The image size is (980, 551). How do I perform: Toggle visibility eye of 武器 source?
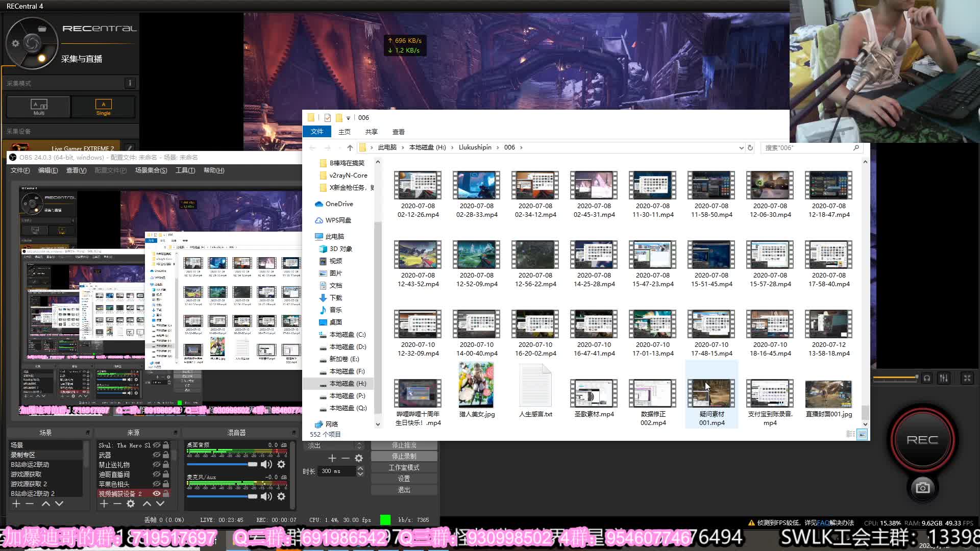pyautogui.click(x=157, y=455)
